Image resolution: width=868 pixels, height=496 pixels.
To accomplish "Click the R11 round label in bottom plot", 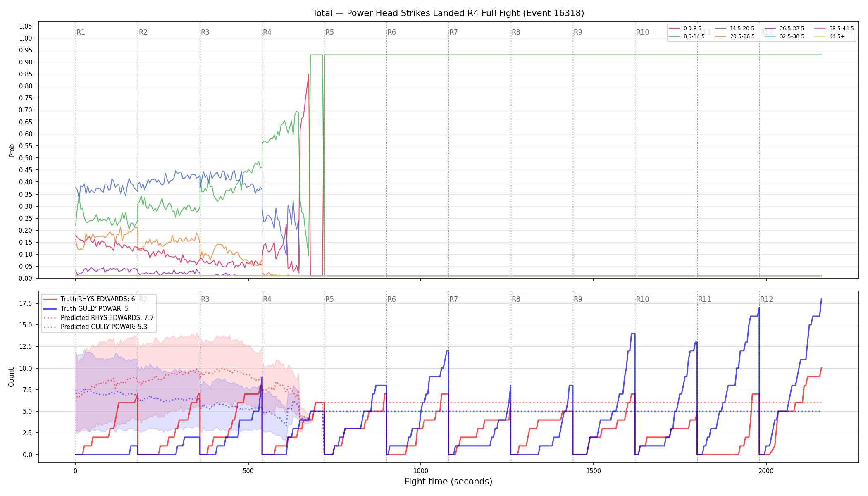I will click(x=704, y=299).
